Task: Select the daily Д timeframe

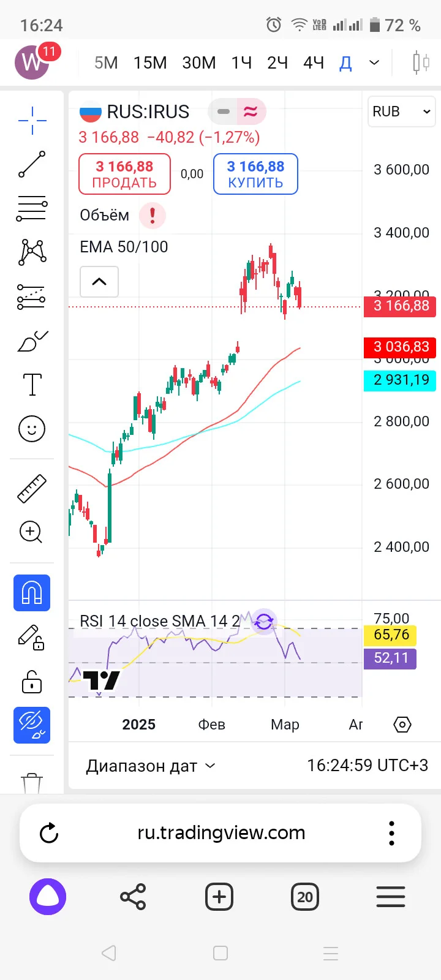Action: click(x=346, y=62)
